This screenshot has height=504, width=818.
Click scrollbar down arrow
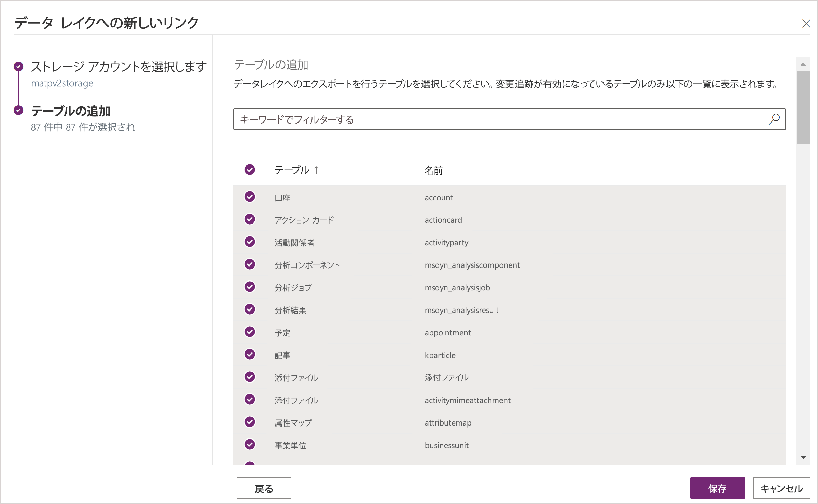pos(803,457)
